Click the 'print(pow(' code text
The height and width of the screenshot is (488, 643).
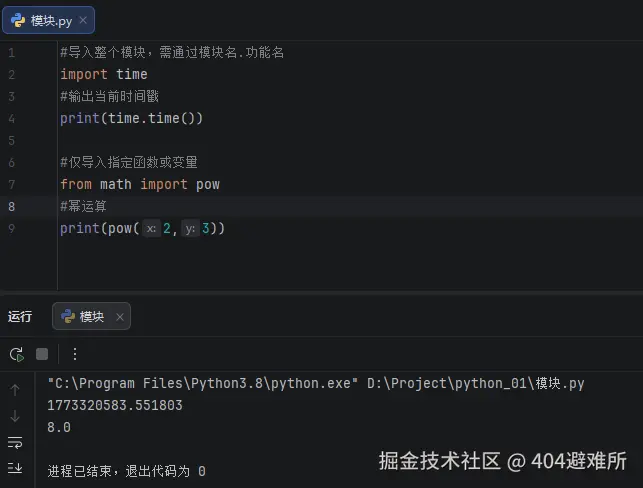[x=100, y=228]
